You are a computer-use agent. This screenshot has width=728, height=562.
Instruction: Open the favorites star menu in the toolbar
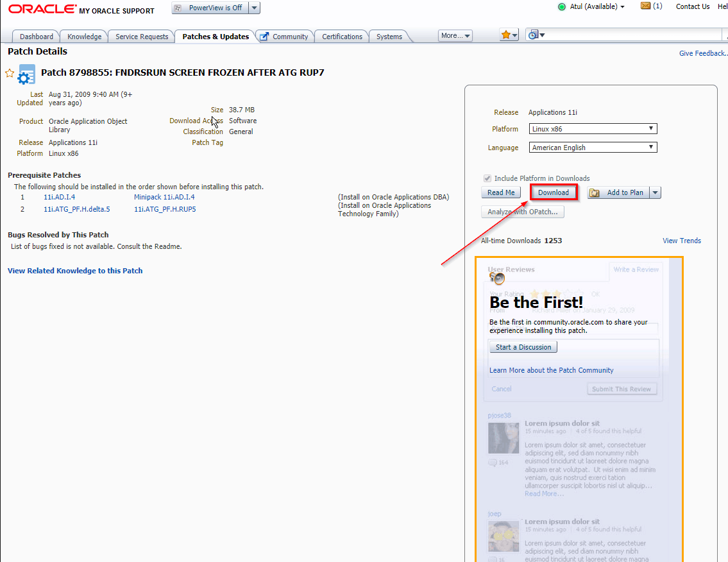point(509,35)
